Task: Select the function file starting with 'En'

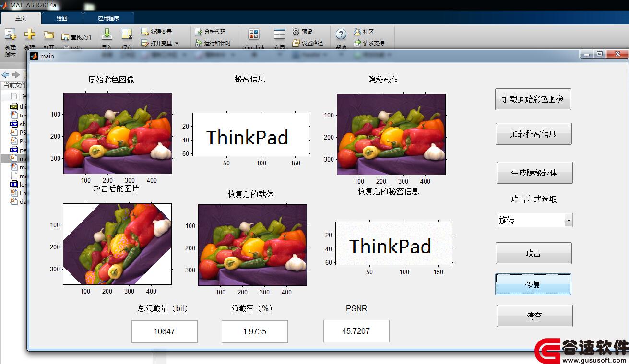Action: [18, 193]
